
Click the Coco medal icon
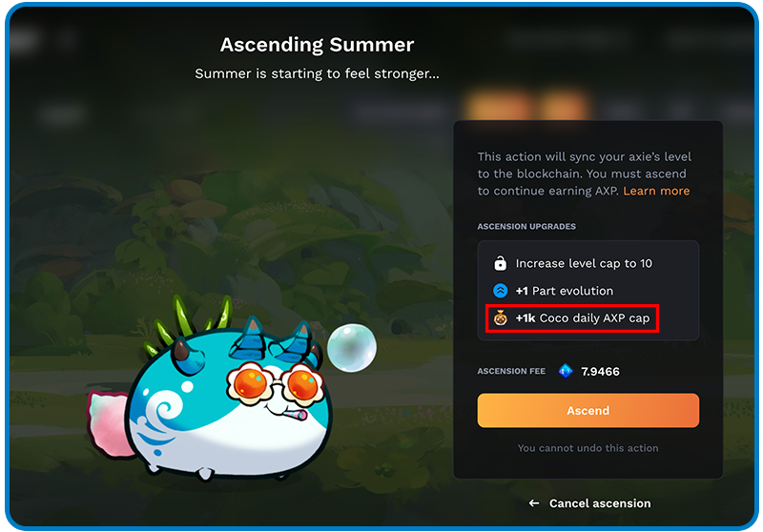(500, 317)
